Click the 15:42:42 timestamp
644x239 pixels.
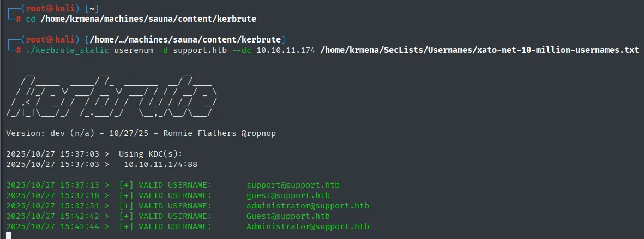pyautogui.click(x=80, y=216)
